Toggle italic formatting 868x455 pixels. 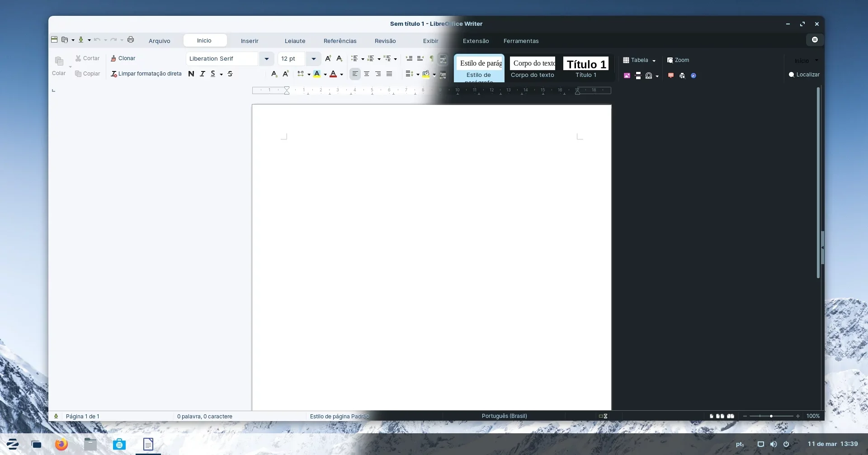(202, 74)
